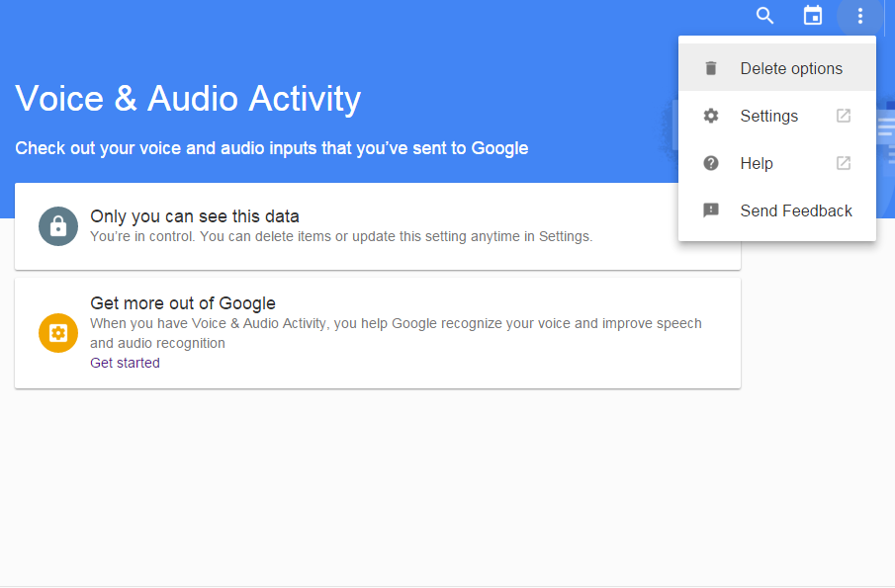The height and width of the screenshot is (588, 895).
Task: Click the three-dot more options icon
Action: pos(860,16)
